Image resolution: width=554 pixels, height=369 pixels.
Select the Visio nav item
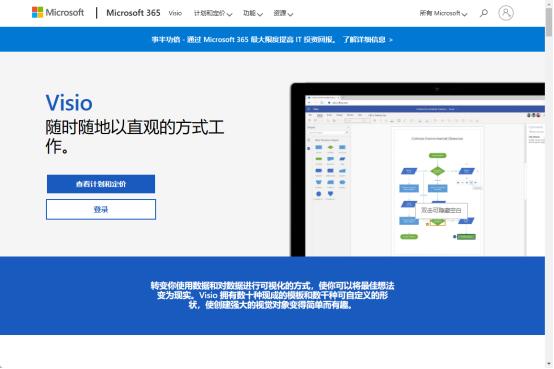pos(175,13)
